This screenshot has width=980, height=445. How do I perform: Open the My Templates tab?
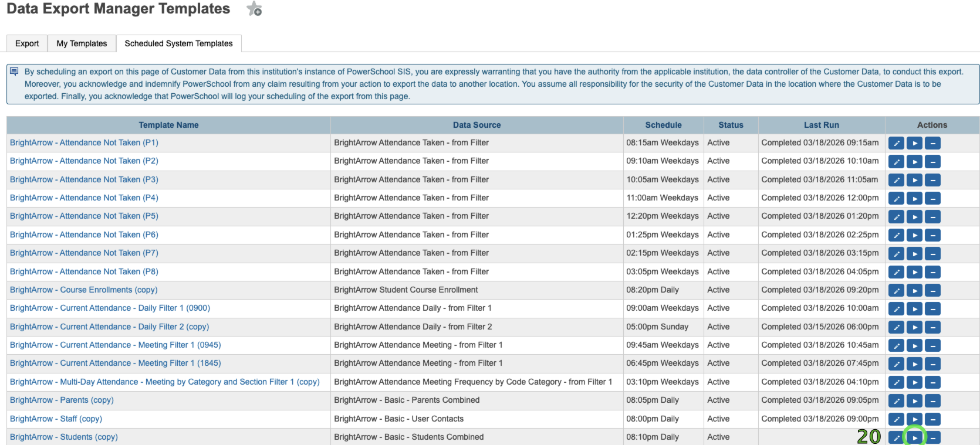[x=82, y=43]
